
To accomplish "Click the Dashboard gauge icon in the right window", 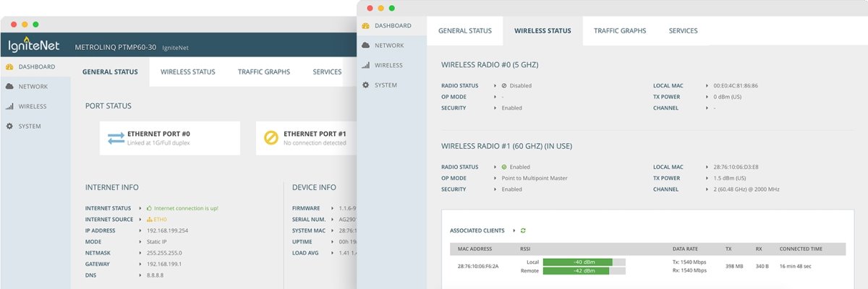I will (x=366, y=25).
